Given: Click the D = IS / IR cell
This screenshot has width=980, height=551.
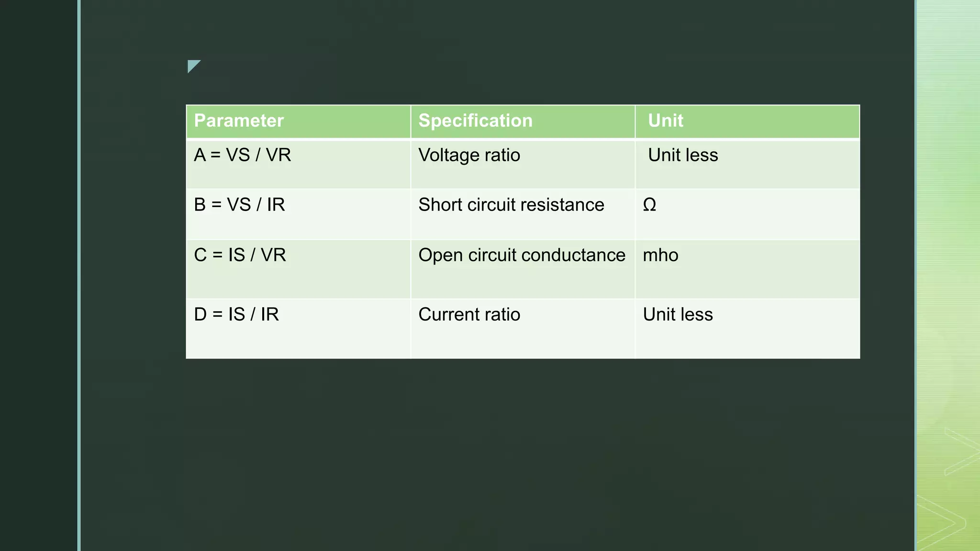Looking at the screenshot, I should [x=236, y=315].
